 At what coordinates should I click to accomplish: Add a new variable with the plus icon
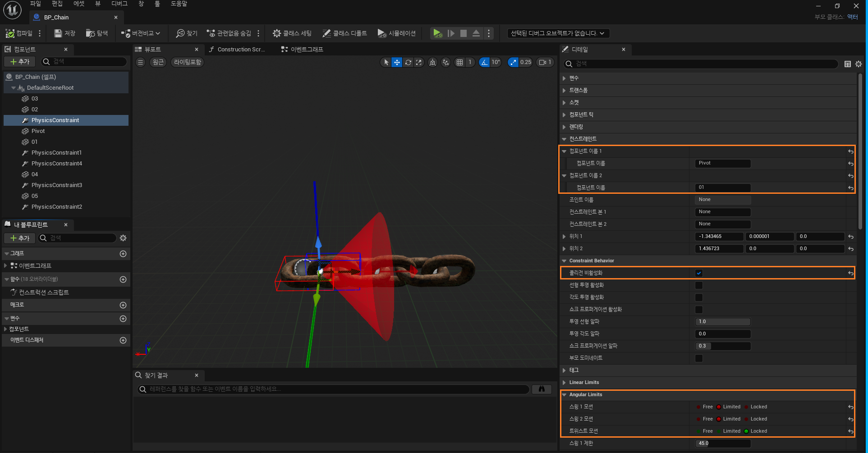(123, 319)
